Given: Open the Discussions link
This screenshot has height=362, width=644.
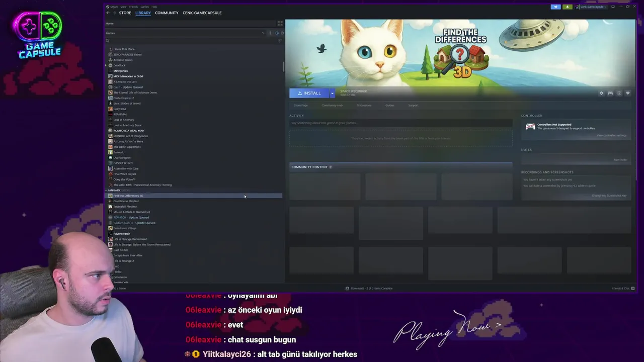Looking at the screenshot, I should click(x=364, y=105).
